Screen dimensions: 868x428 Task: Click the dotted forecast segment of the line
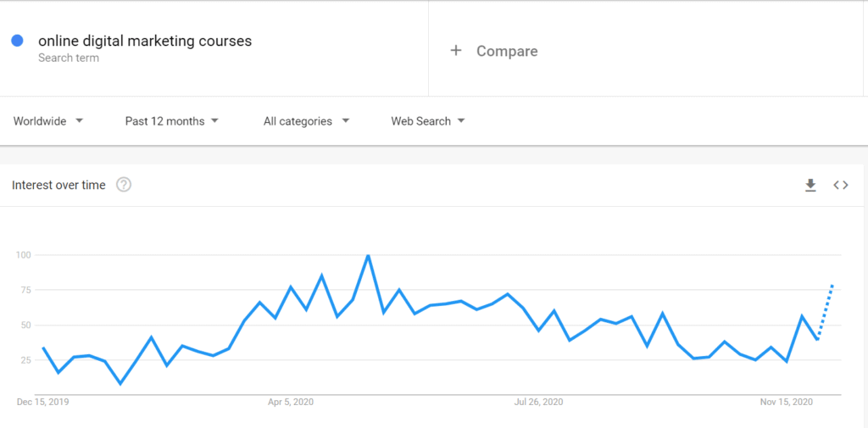[826, 309]
